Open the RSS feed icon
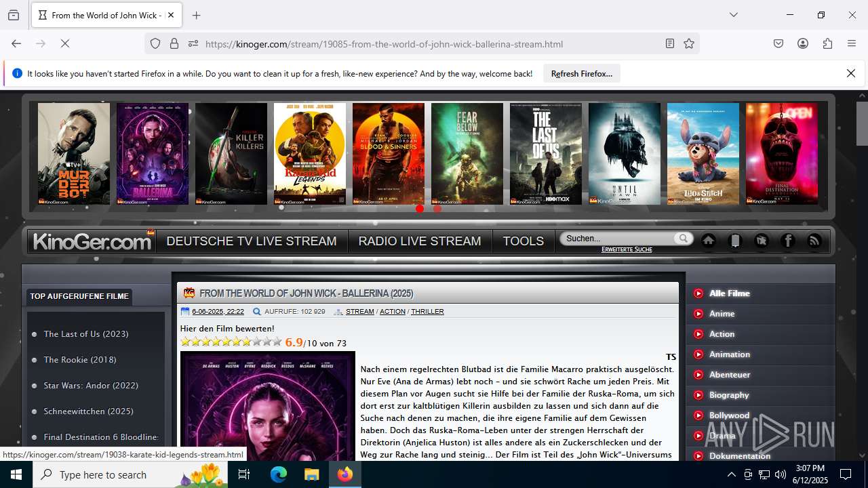The width and height of the screenshot is (868, 488). (x=814, y=241)
